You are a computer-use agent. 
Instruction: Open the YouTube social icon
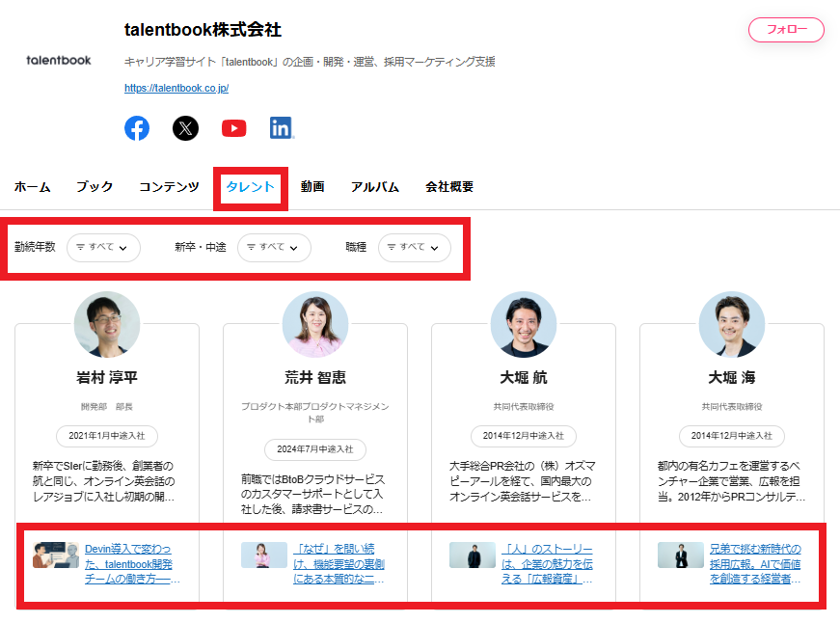[x=234, y=128]
